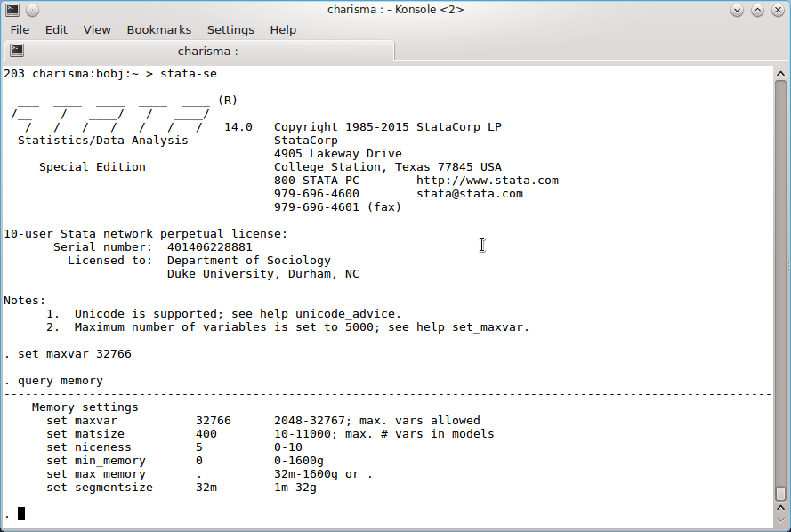The image size is (791, 532).
Task: Open the File menu
Action: pyautogui.click(x=20, y=29)
